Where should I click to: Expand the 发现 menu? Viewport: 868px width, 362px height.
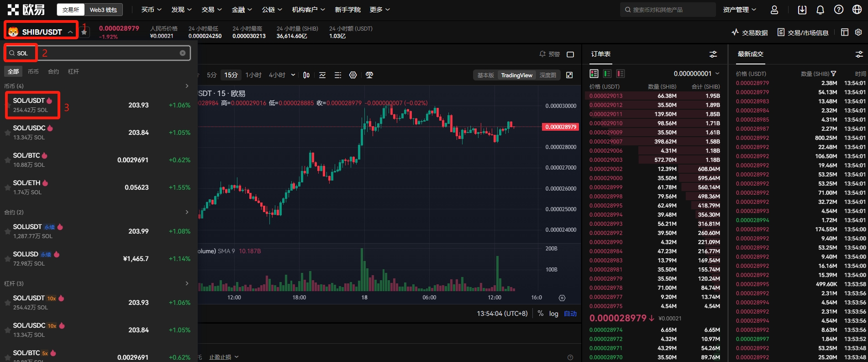[x=181, y=10]
